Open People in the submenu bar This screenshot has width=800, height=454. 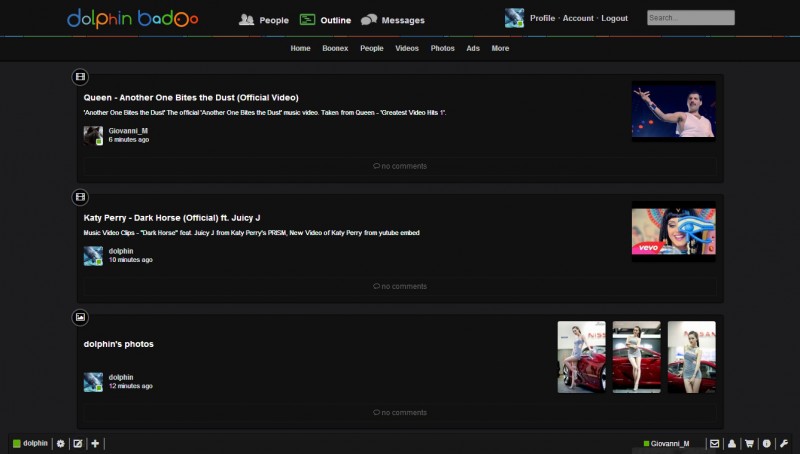click(x=371, y=48)
